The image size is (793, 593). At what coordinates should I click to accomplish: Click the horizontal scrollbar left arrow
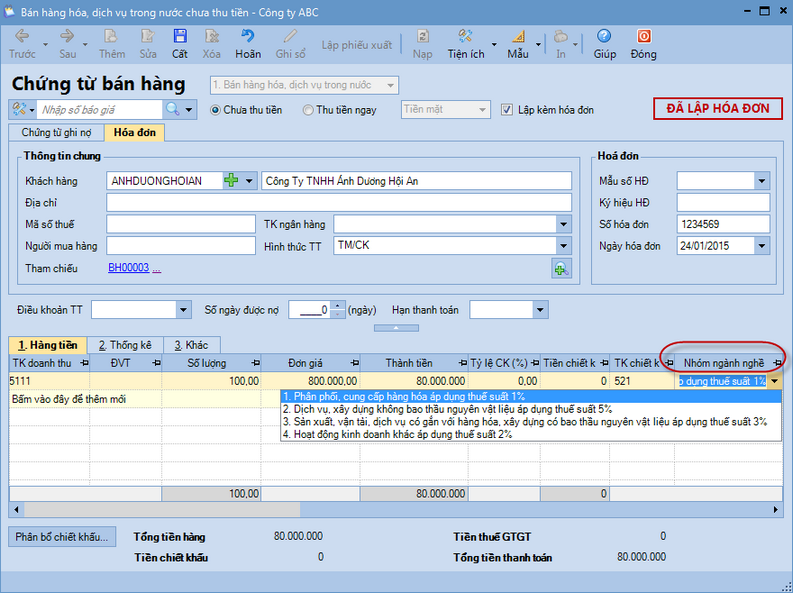(x=16, y=510)
